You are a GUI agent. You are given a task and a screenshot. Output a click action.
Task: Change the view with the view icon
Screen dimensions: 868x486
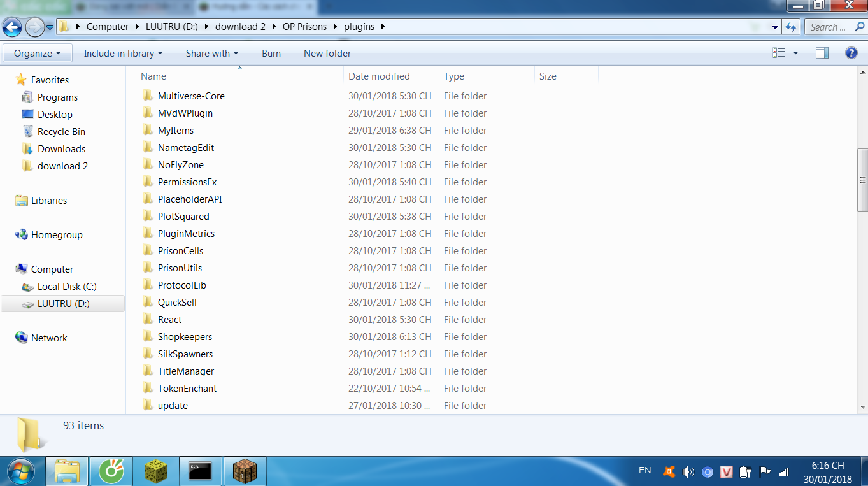pos(778,54)
